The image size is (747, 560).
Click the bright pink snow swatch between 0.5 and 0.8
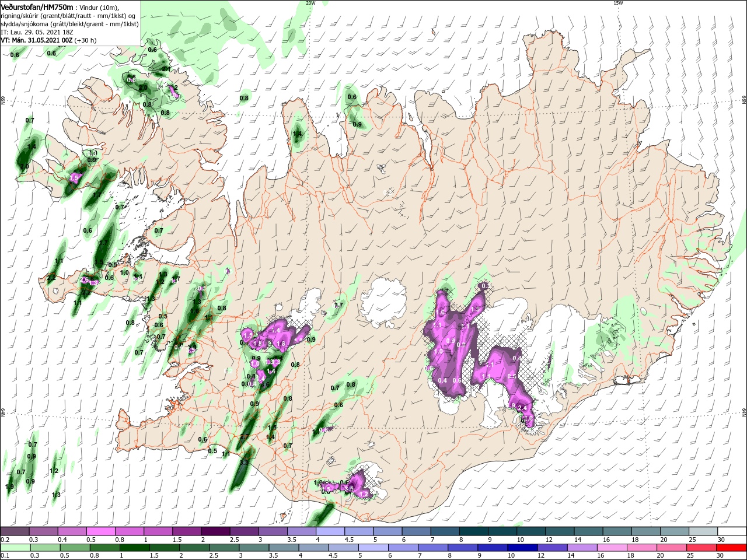[x=100, y=531]
